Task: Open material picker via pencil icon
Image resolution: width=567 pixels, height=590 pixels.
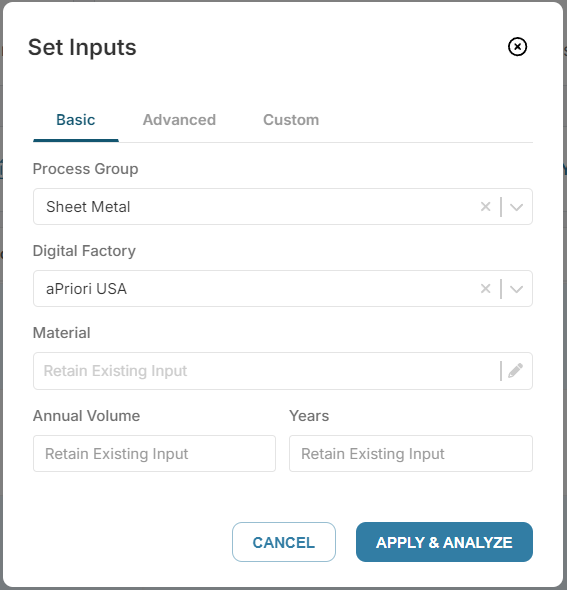Action: click(515, 371)
